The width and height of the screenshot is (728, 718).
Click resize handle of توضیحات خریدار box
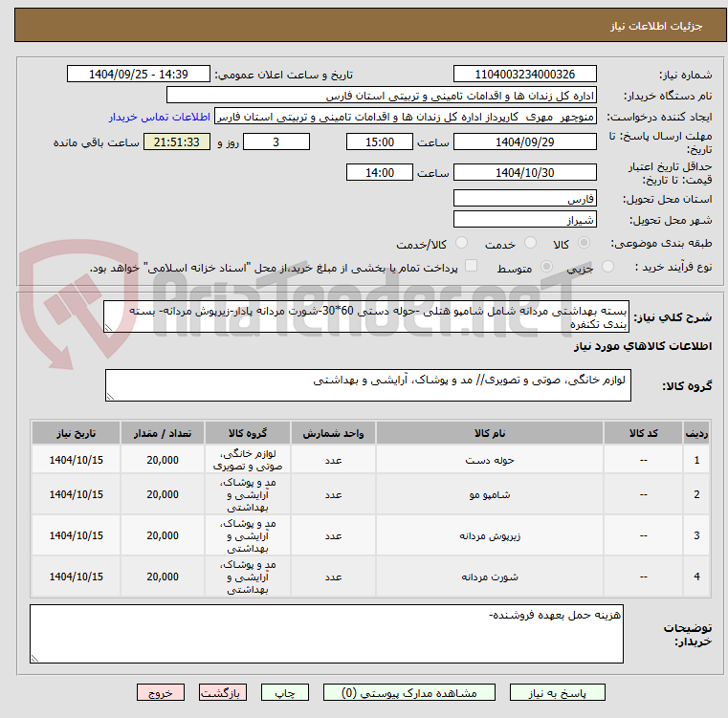tap(34, 658)
